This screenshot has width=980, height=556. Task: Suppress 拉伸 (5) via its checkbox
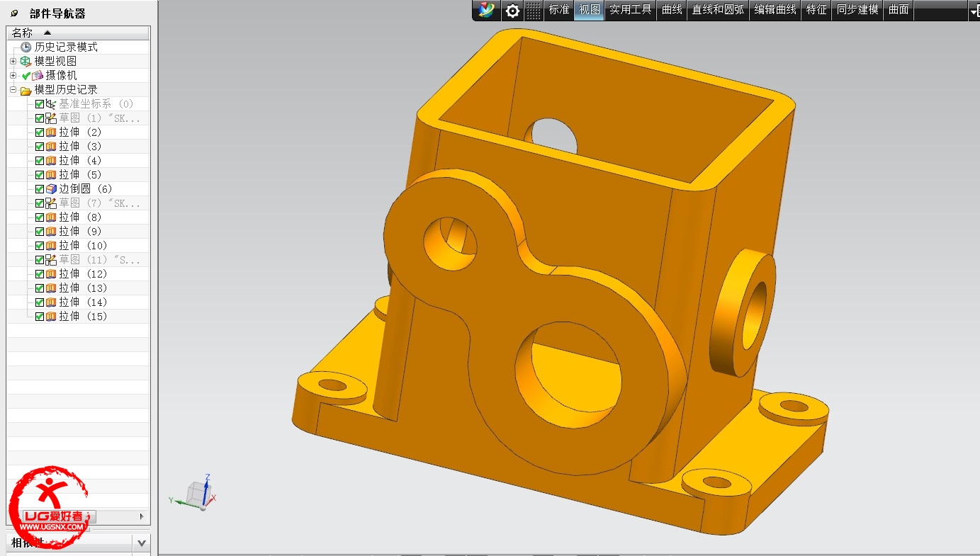40,175
